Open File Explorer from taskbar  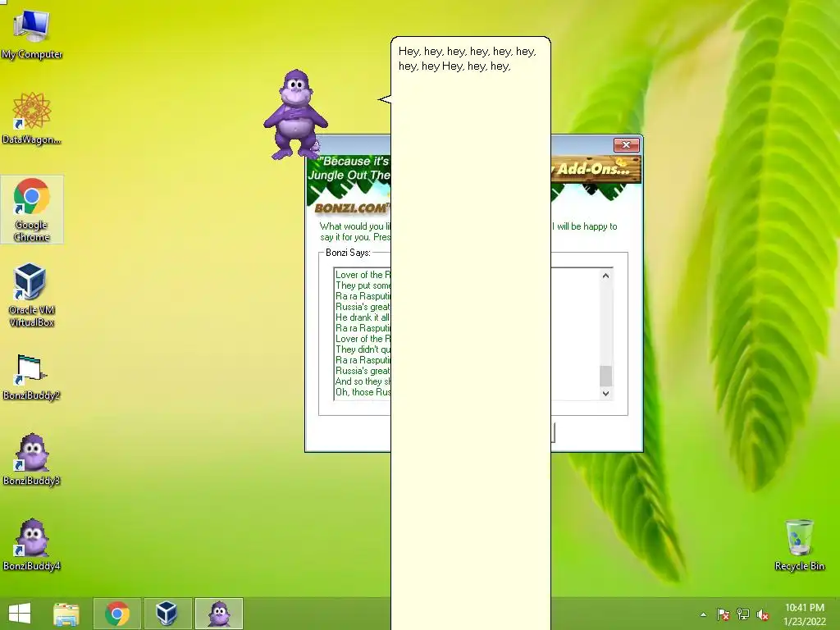click(x=66, y=614)
